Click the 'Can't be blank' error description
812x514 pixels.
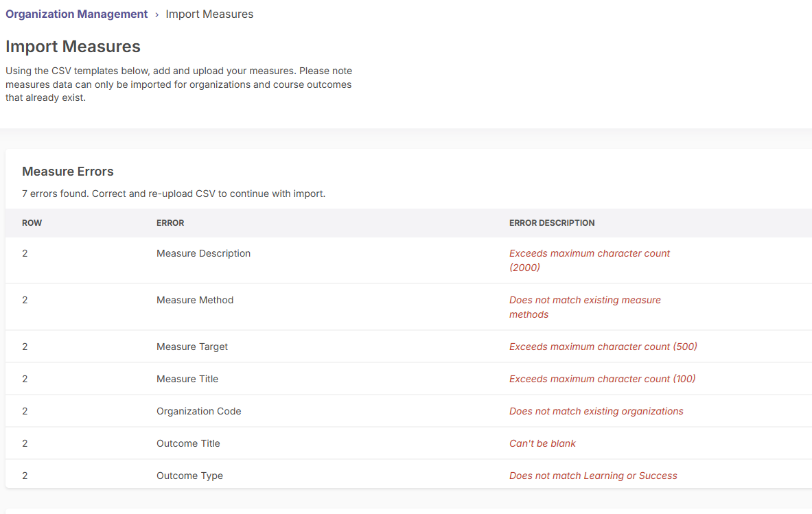click(542, 443)
